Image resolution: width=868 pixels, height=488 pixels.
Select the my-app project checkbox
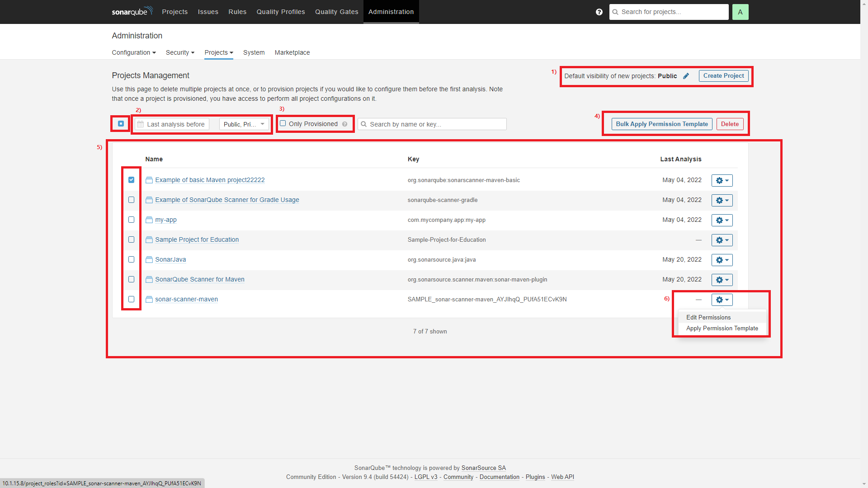[x=131, y=220]
